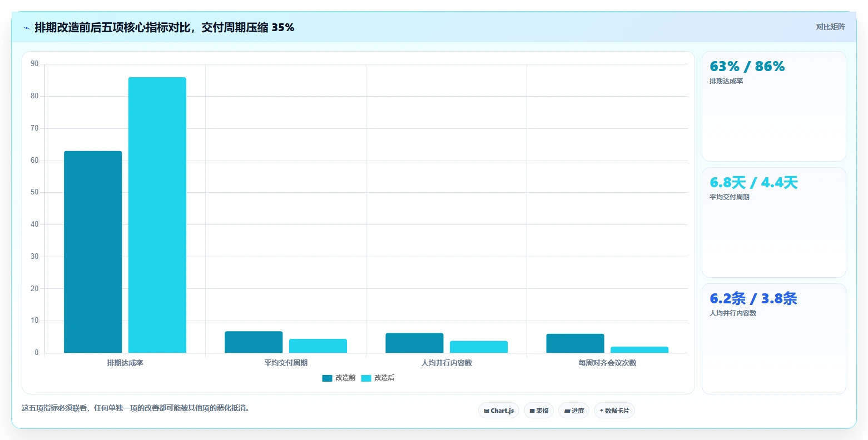868x440 pixels.
Task: Click the 平均交付周期 改造前 bar
Action: (x=254, y=342)
